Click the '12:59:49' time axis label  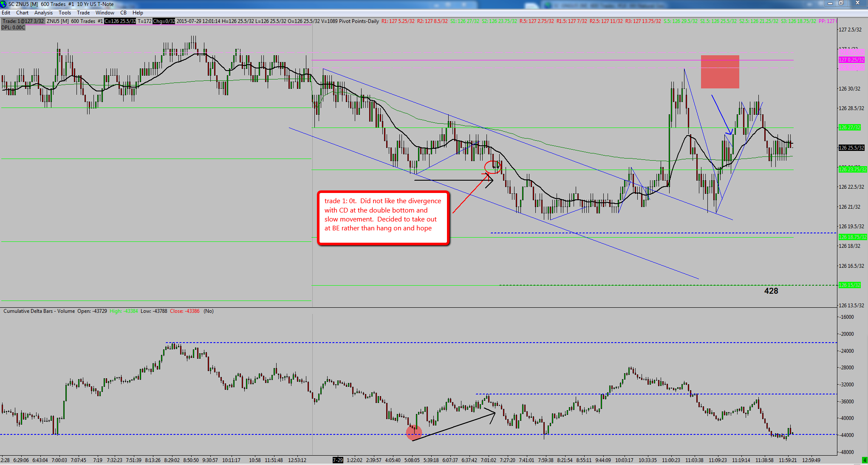(x=811, y=460)
